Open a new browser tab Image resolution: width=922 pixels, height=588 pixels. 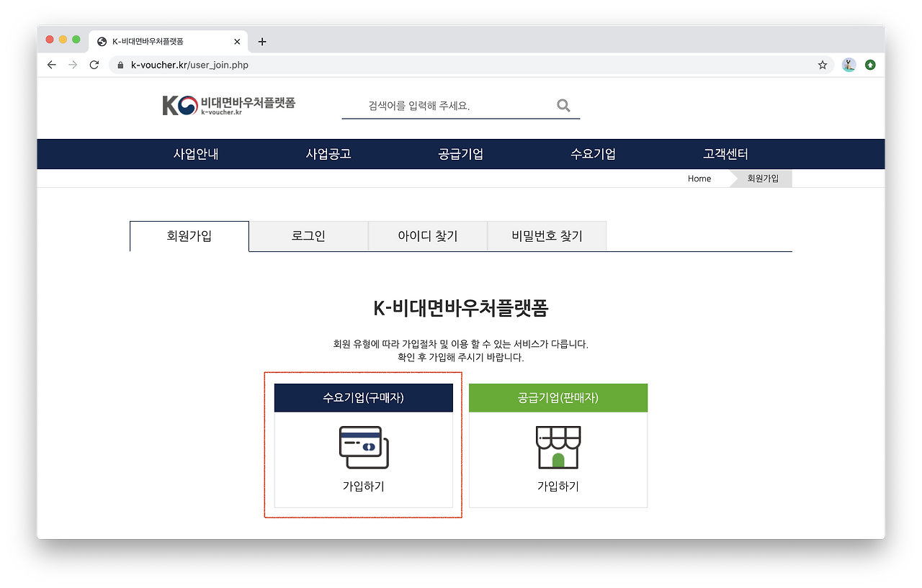(262, 42)
